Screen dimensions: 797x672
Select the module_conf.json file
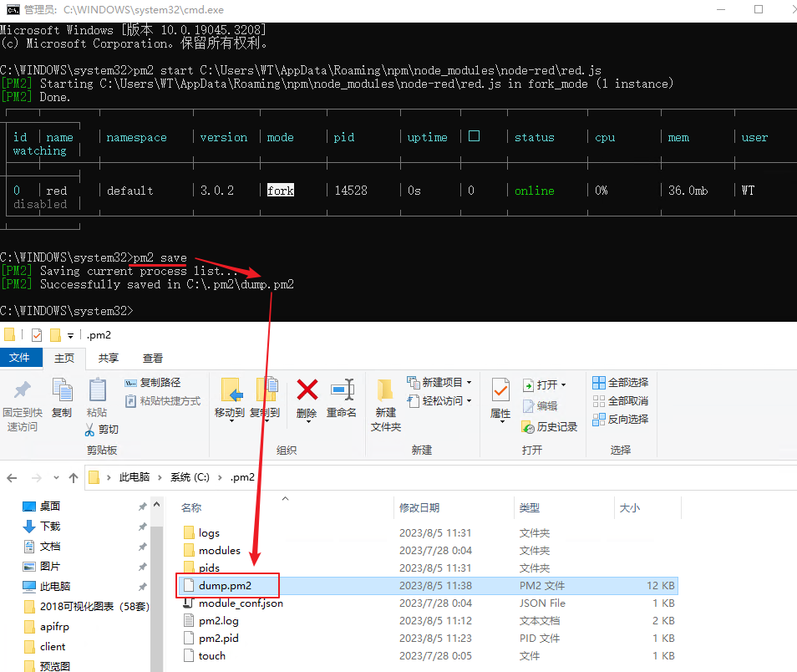pos(241,603)
